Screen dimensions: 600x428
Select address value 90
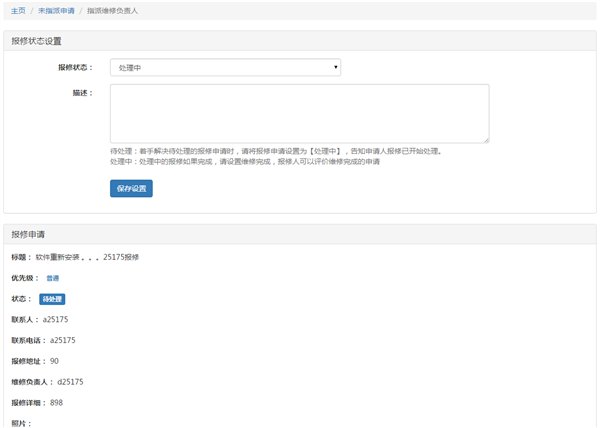(54, 361)
